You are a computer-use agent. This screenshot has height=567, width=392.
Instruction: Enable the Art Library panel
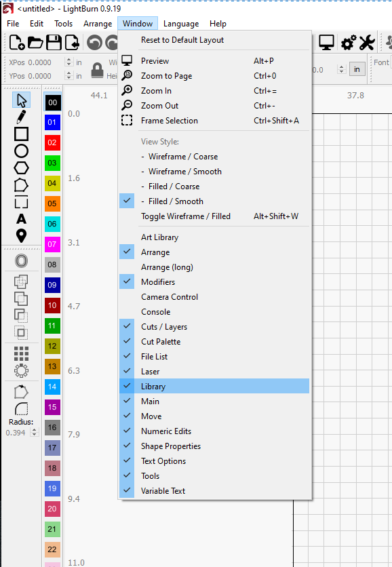click(214, 237)
